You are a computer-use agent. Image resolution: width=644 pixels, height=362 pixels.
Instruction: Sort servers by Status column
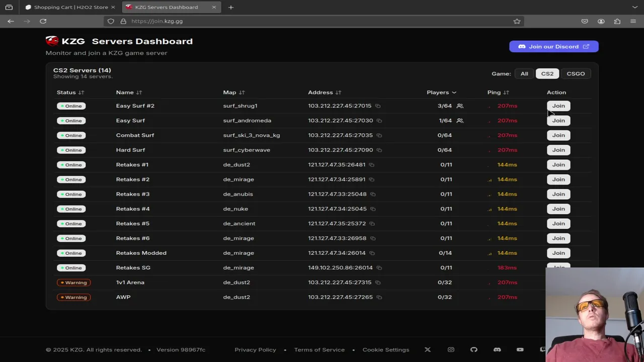coord(70,93)
